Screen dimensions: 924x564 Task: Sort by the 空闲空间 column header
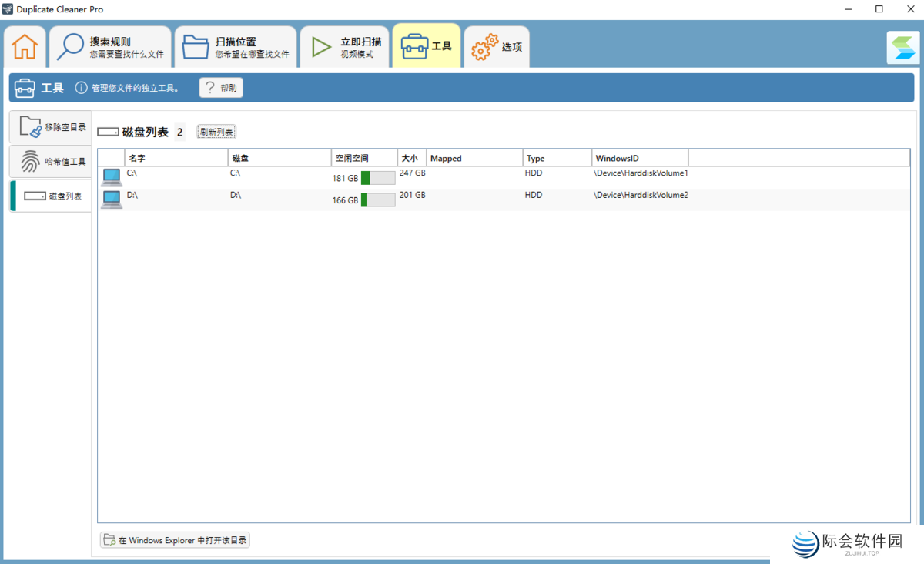coord(363,158)
